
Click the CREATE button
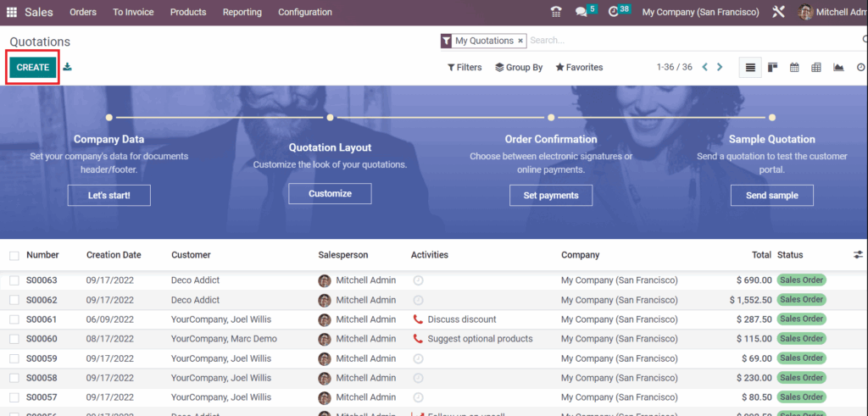pyautogui.click(x=33, y=68)
